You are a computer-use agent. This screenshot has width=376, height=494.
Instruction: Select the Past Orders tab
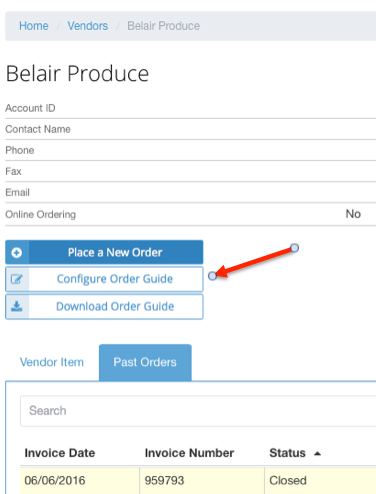pyautogui.click(x=145, y=362)
